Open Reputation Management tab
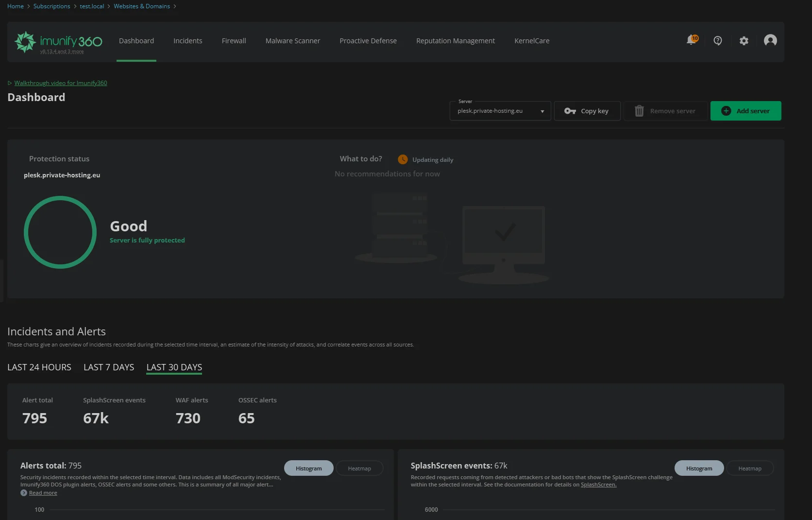This screenshot has width=812, height=520. click(456, 41)
